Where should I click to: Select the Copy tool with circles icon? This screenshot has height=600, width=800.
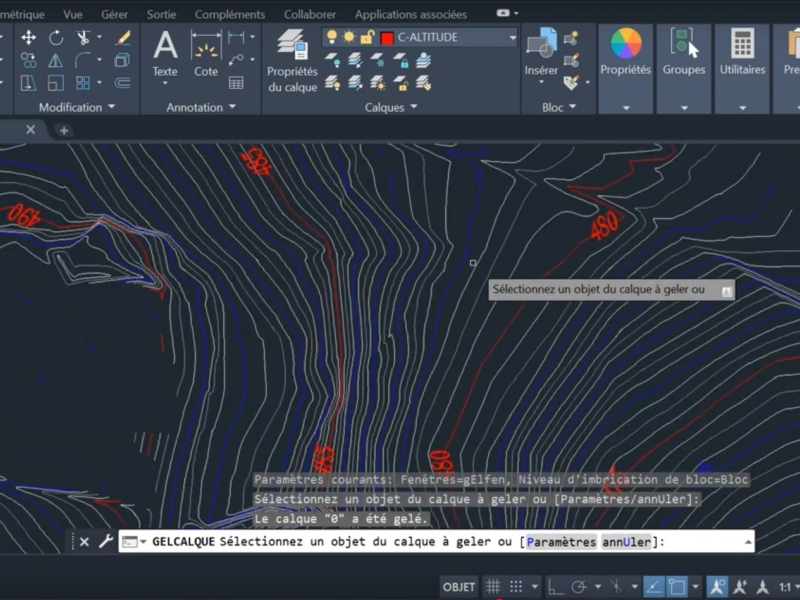coord(29,60)
